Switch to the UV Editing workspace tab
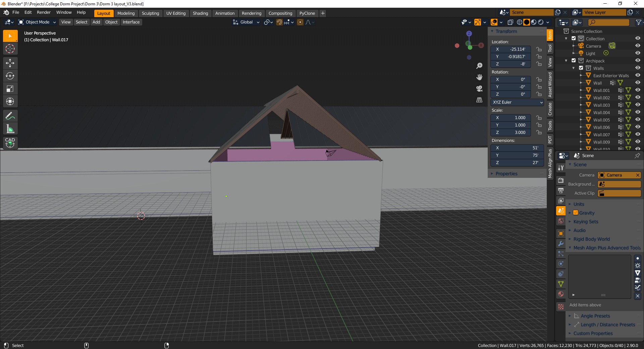Viewport: 644px width, 349px height. coord(176,13)
